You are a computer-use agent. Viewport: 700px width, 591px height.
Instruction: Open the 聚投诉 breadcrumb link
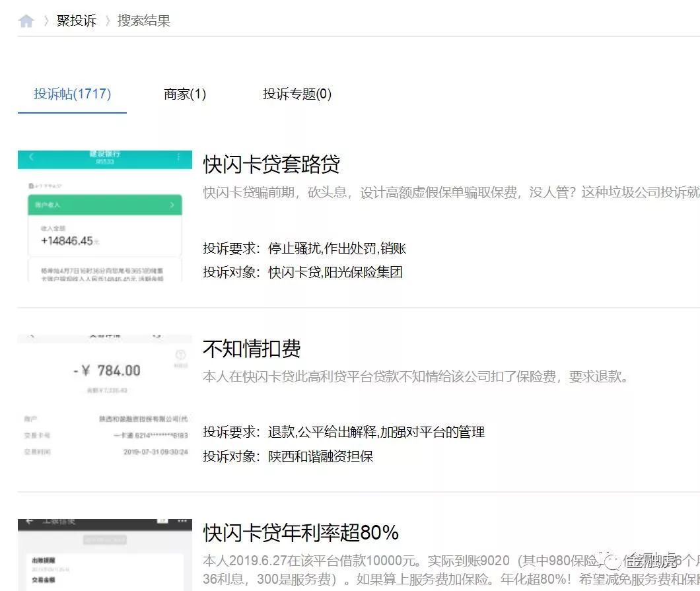point(77,20)
